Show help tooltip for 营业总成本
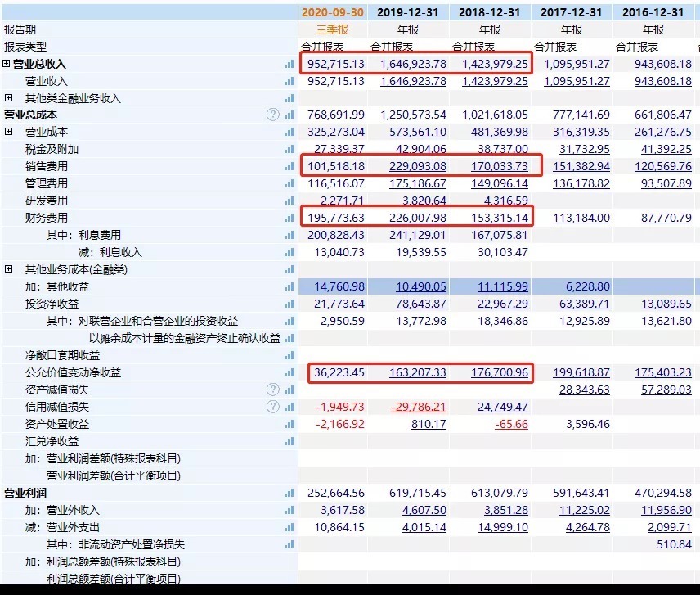Viewport: 700px width, 595px height. [x=273, y=115]
